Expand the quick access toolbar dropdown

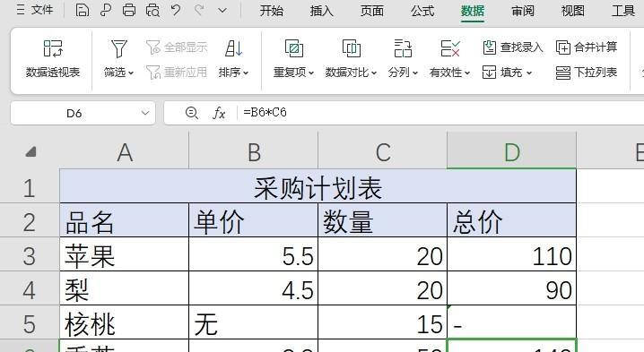[x=222, y=10]
